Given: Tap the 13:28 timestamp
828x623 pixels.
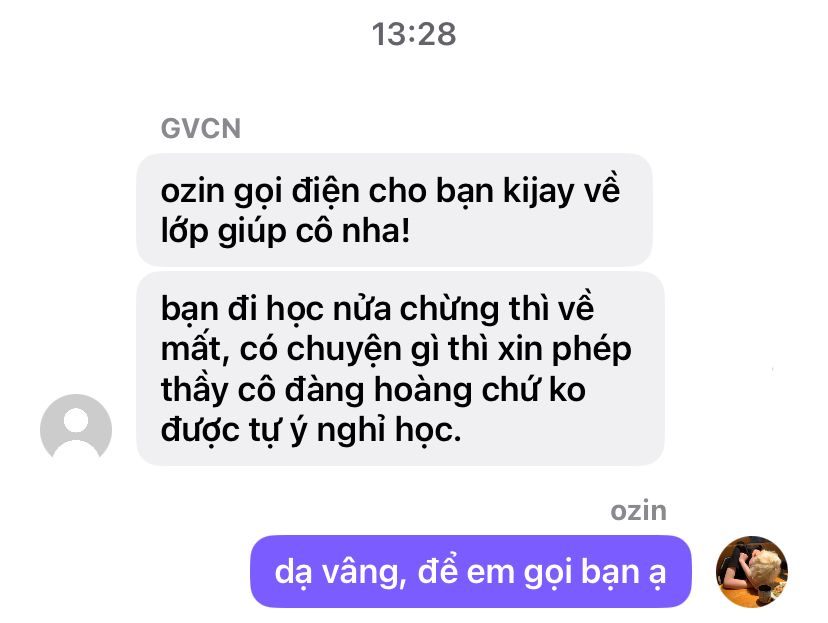Looking at the screenshot, I should pyautogui.click(x=413, y=34).
